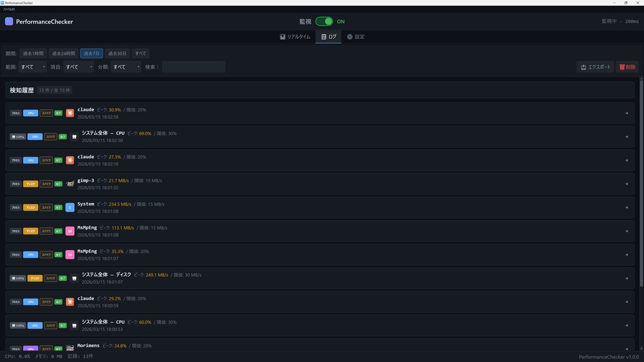Viewport: 644px width, 362px height.
Task: Toggle the 監視 monitoring switch off
Action: pyautogui.click(x=324, y=21)
